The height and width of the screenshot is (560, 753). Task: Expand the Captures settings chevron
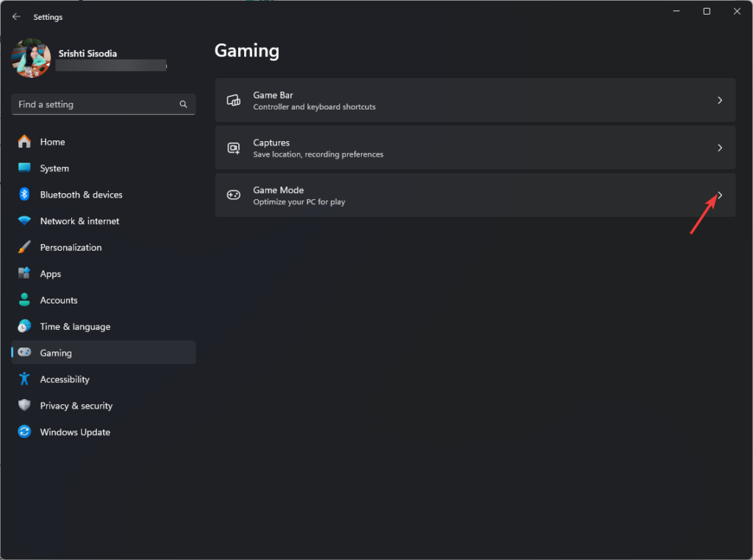[719, 147]
